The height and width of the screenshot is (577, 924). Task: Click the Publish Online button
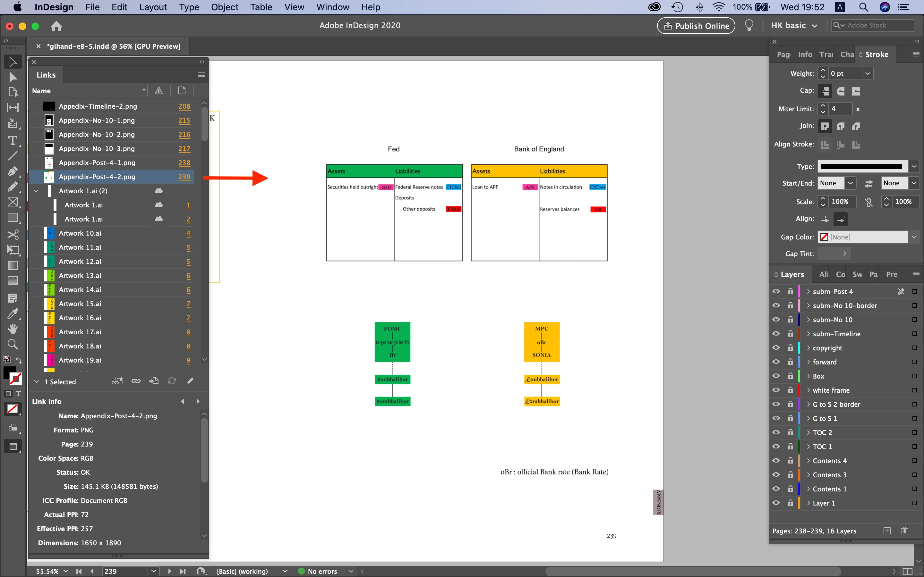696,26
